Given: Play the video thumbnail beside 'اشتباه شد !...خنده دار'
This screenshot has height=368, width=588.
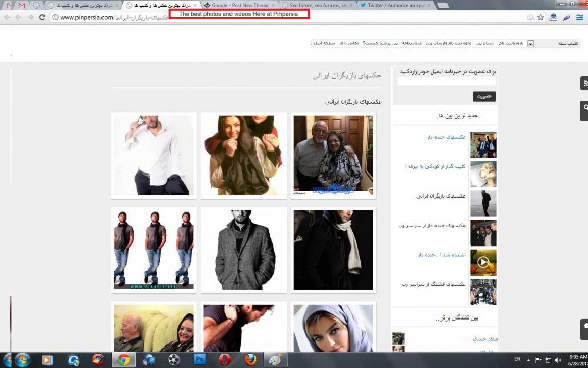Looking at the screenshot, I should pyautogui.click(x=483, y=262).
